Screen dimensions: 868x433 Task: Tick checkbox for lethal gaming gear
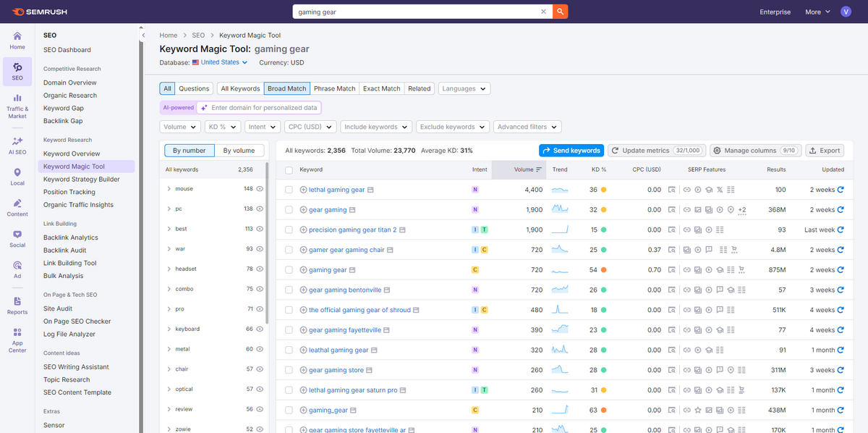(289, 190)
